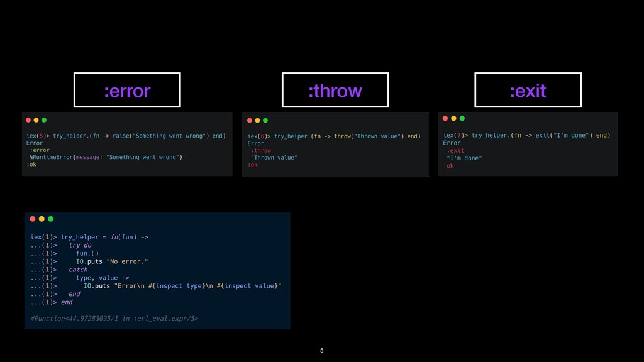Click the ":exit" output line in third terminal
This screenshot has height=362, width=644.
(x=455, y=151)
